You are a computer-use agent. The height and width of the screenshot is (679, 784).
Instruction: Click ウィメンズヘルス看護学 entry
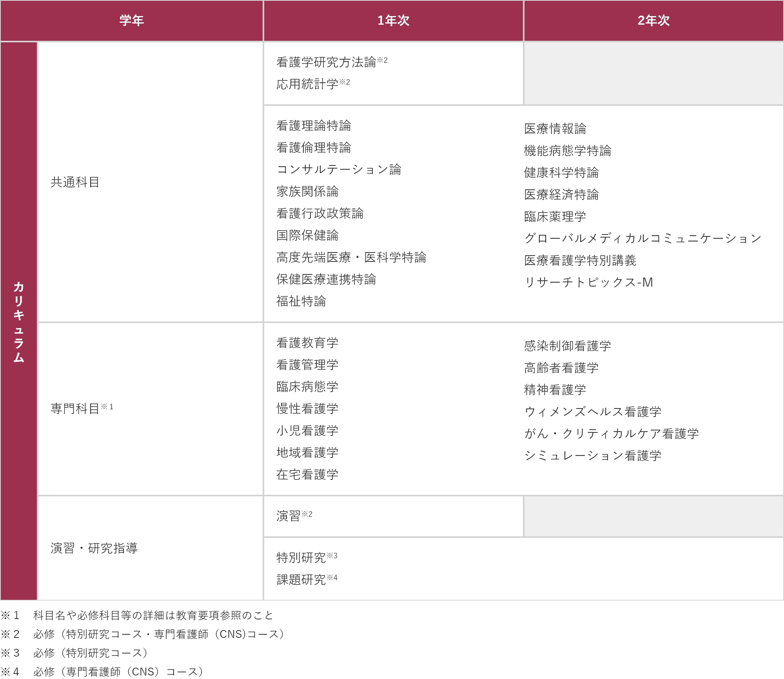point(593,412)
